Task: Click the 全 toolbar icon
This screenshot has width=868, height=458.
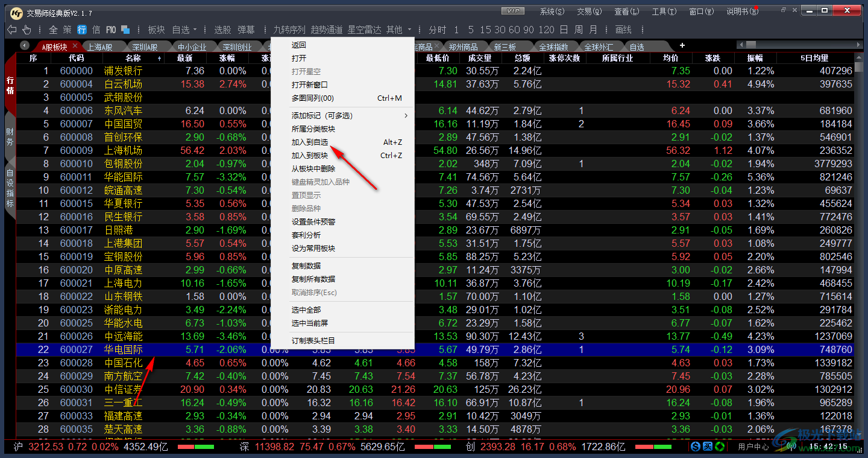Action: [53, 30]
